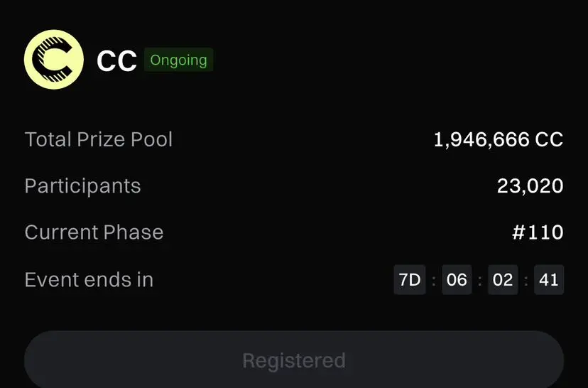588x388 pixels.
Task: Select the Participants label
Action: point(82,186)
